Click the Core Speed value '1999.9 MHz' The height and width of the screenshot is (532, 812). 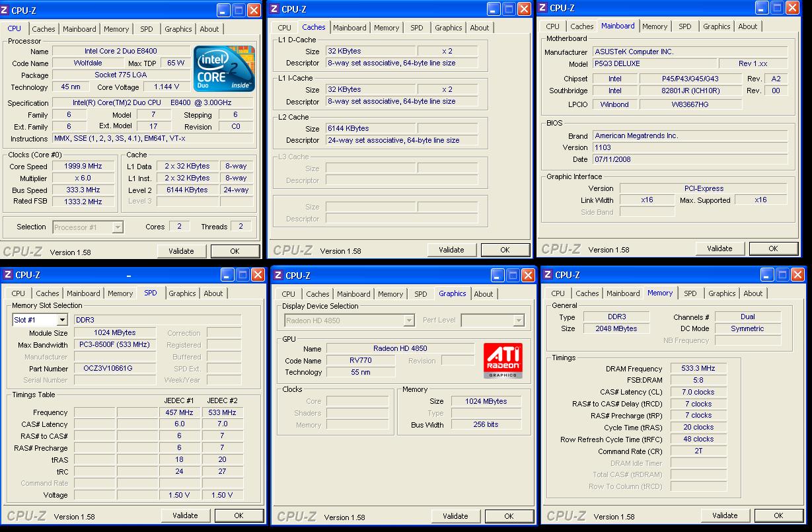pos(83,167)
